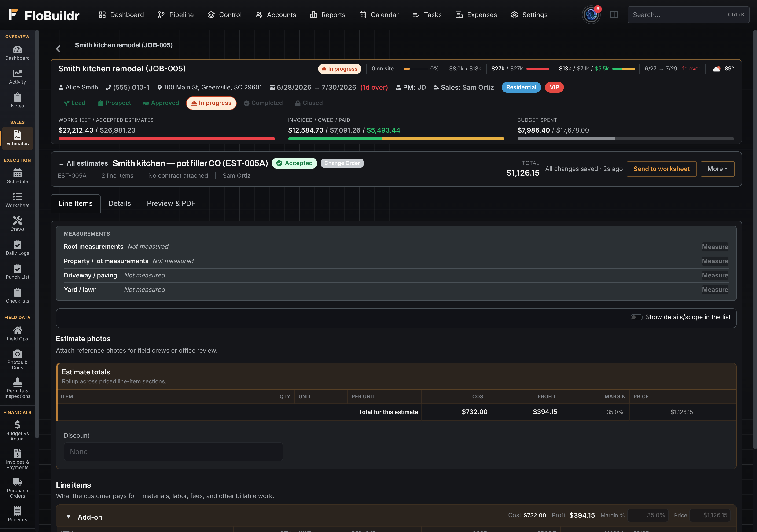Click Measure for Roof measurements
Viewport: 757px width, 532px height.
click(715, 247)
